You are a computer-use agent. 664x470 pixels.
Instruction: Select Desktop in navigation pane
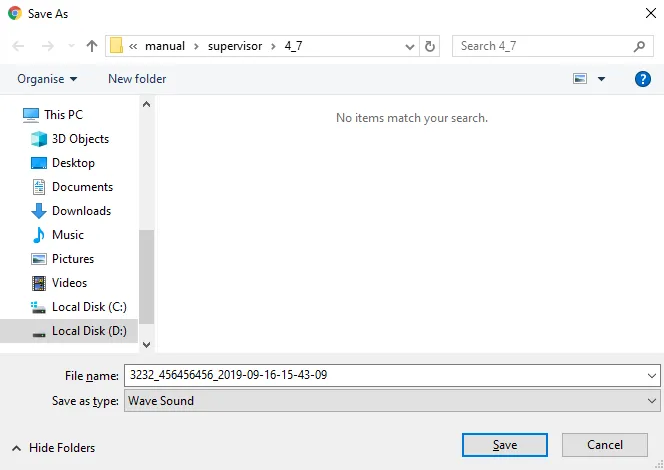(x=73, y=163)
